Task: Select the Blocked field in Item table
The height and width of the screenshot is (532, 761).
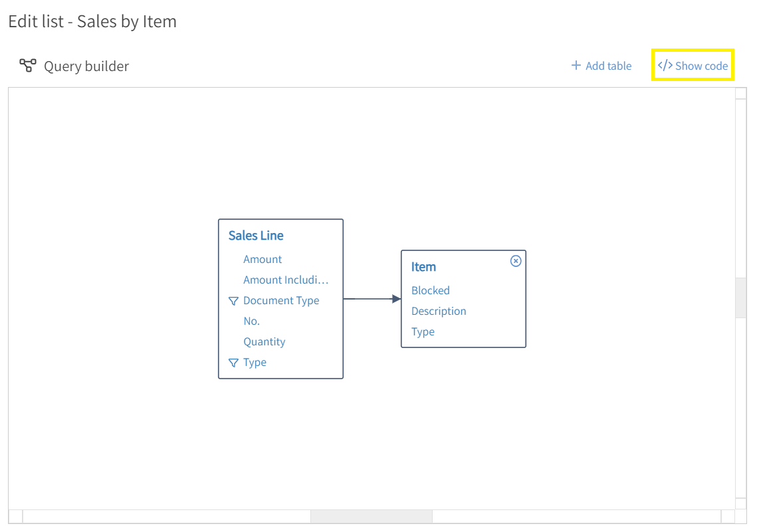Action: coord(431,290)
